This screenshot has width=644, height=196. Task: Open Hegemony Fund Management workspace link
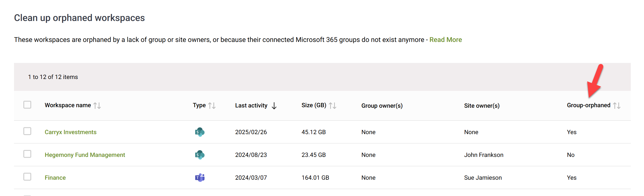tap(85, 155)
